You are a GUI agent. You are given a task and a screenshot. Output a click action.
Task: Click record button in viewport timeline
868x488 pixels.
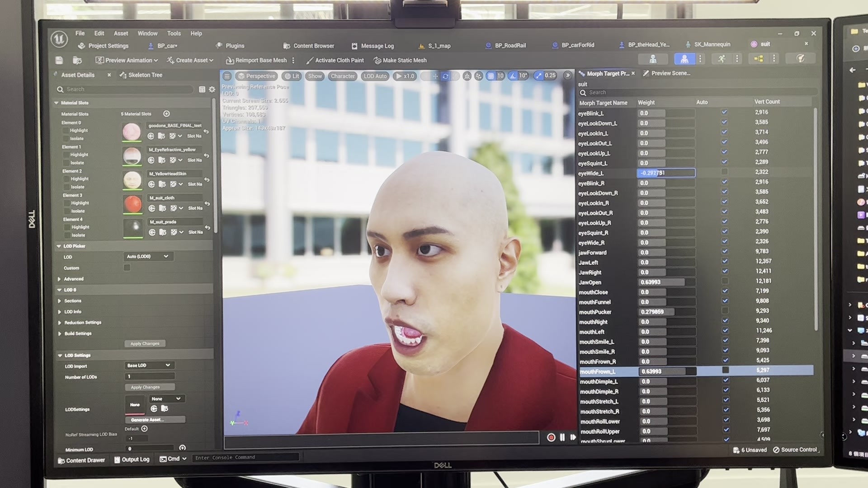[551, 437]
